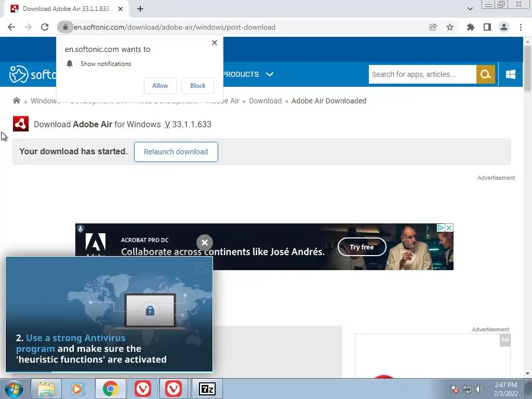Click the Relaunch download button
532x399 pixels.
(x=176, y=152)
